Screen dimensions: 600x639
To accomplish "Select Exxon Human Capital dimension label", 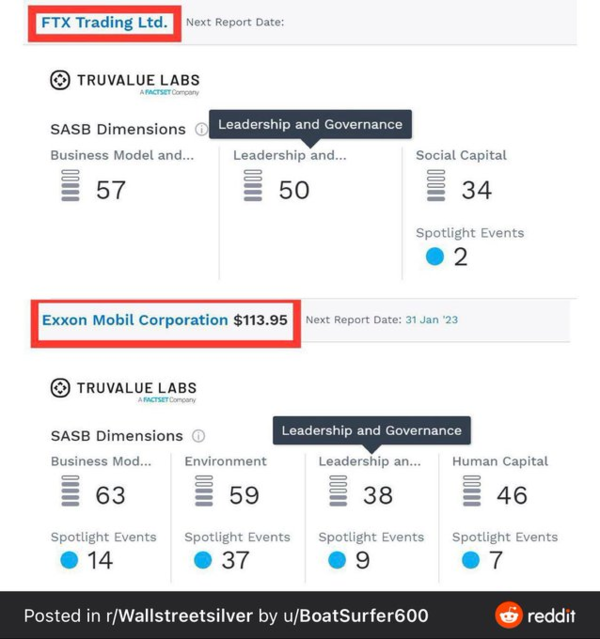I will coord(500,461).
